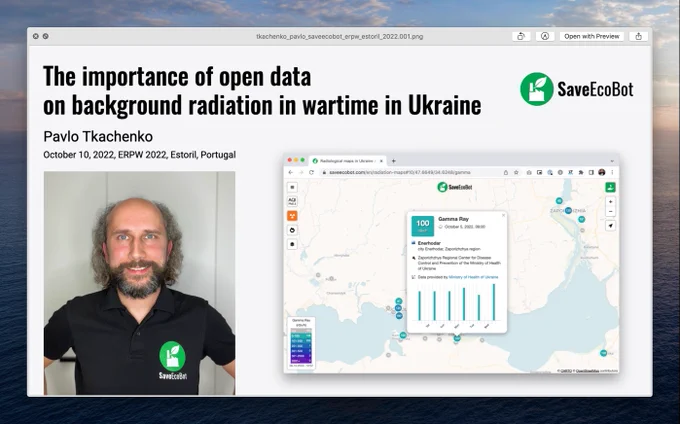Select the orange radiation layer button

[x=292, y=215]
